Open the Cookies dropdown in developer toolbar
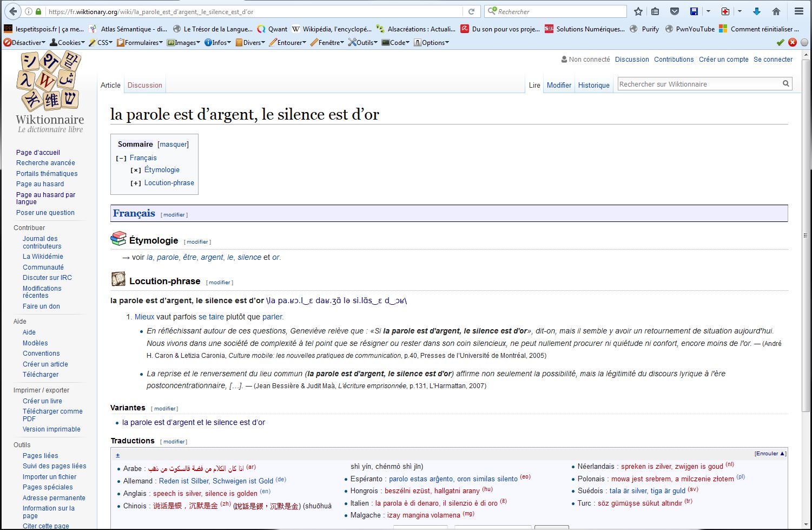The width and height of the screenshot is (812, 530). point(68,42)
